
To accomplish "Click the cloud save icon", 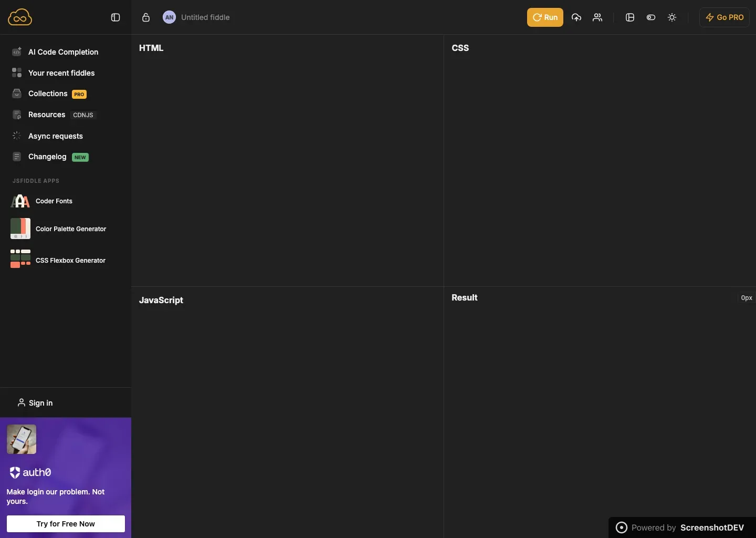I will (x=576, y=17).
